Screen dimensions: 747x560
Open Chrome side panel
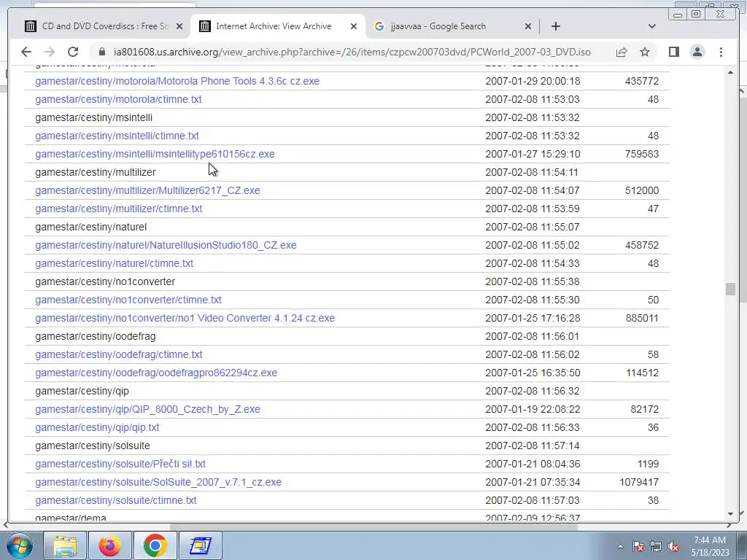673,52
